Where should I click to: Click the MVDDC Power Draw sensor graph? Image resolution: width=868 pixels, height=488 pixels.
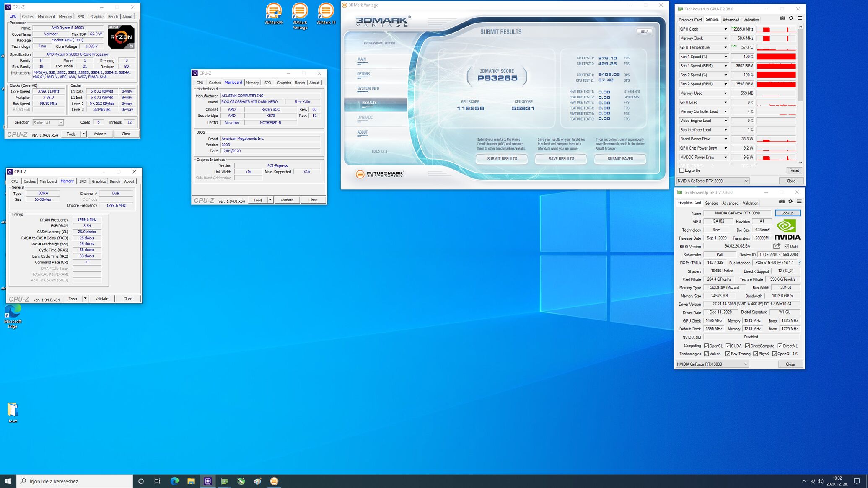[776, 158]
